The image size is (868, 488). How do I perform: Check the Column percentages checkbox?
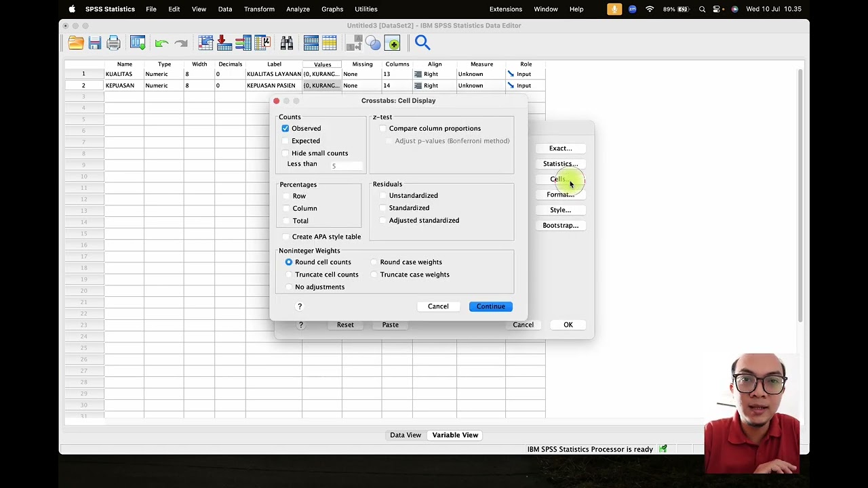[286, 208]
